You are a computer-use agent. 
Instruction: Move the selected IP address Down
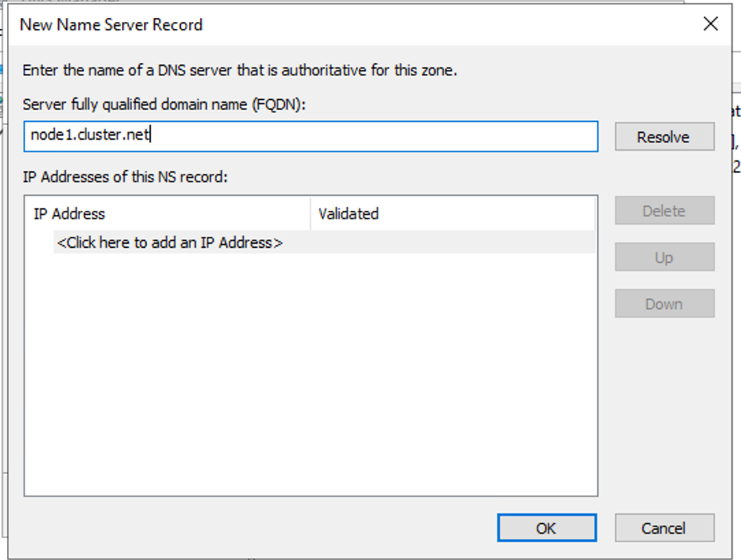pos(664,303)
